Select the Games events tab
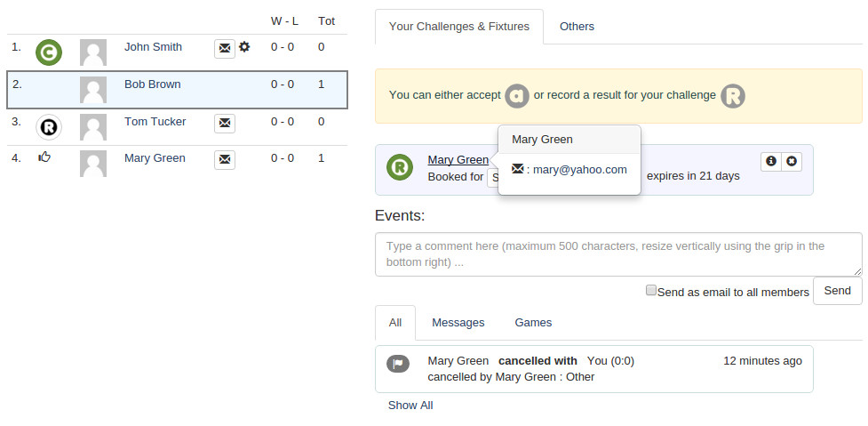868x426 pixels. pos(533,323)
